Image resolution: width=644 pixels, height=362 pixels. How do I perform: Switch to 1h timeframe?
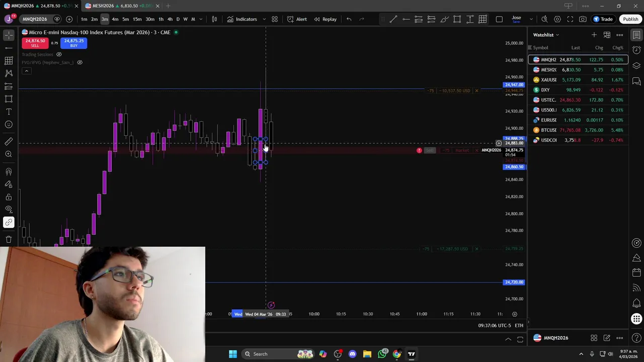(161, 19)
